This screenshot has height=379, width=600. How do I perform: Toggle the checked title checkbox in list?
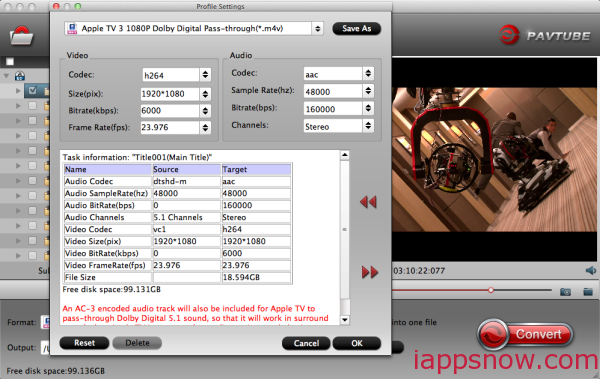[x=33, y=90]
